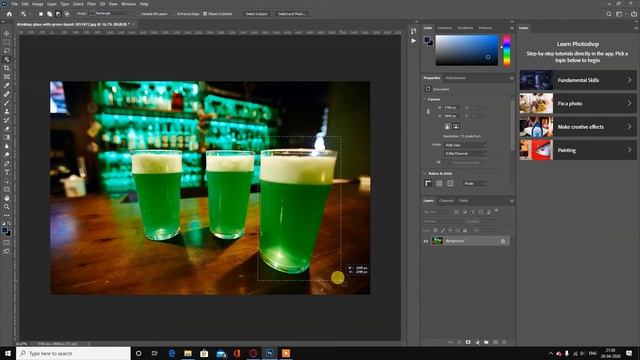Switch to the Adjustments tab

(455, 78)
